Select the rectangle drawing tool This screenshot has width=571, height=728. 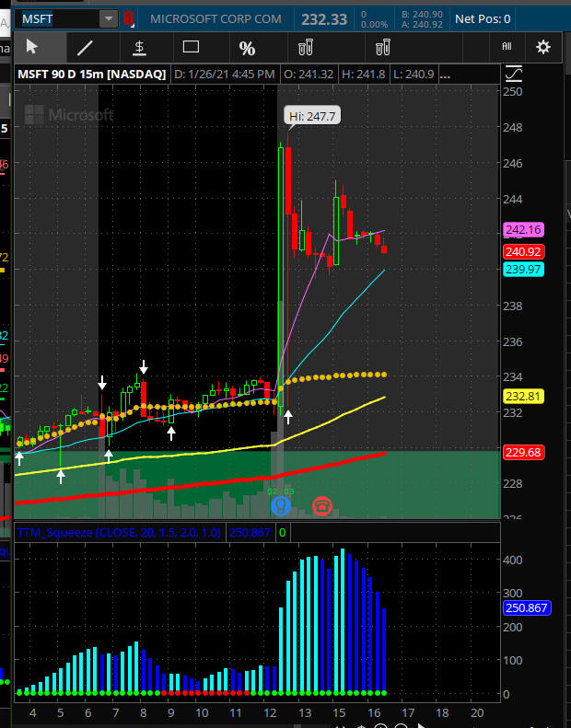(192, 47)
